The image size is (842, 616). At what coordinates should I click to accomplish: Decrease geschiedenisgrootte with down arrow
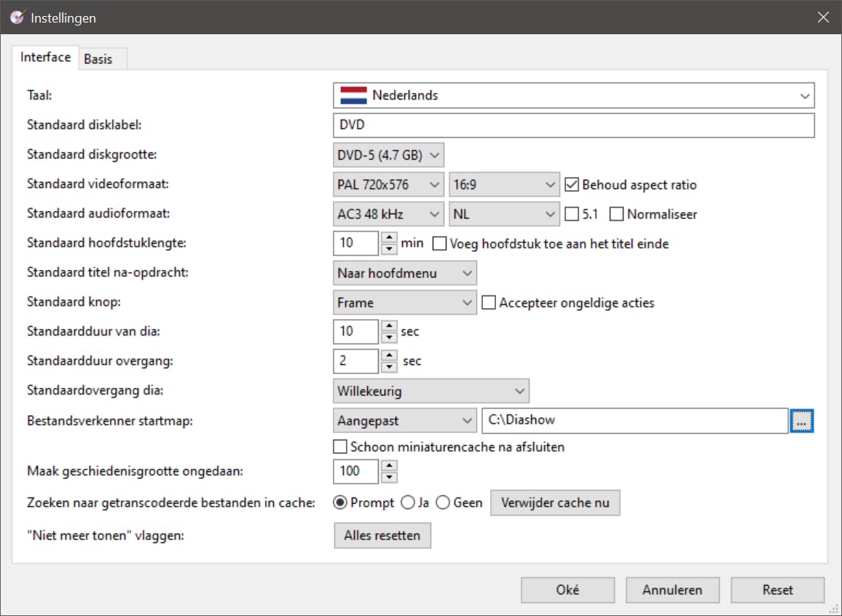(x=390, y=477)
